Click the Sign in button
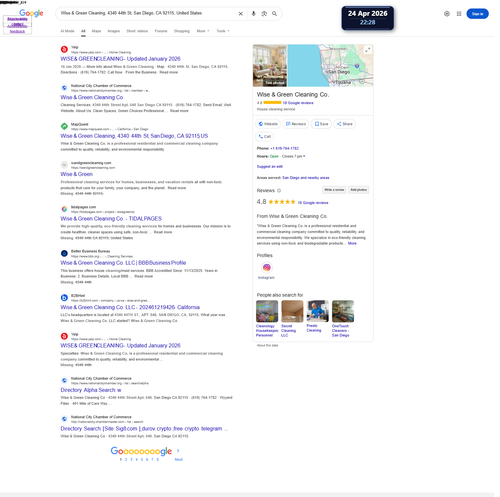 point(477,14)
